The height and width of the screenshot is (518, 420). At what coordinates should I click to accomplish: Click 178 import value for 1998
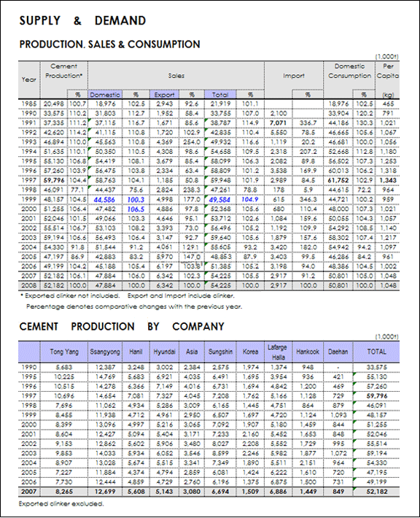click(x=279, y=190)
